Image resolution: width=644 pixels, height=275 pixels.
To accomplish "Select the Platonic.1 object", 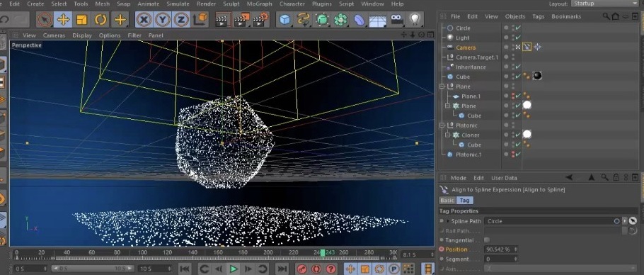I will pos(468,155).
